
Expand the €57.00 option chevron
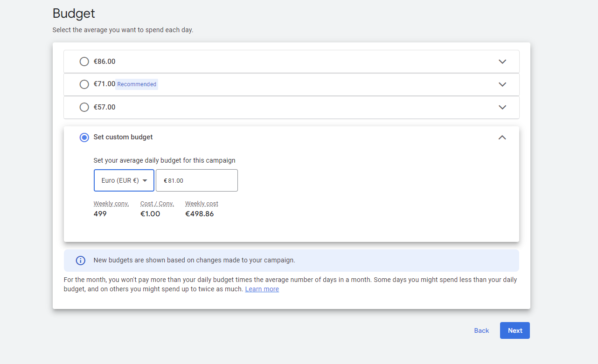coord(502,107)
